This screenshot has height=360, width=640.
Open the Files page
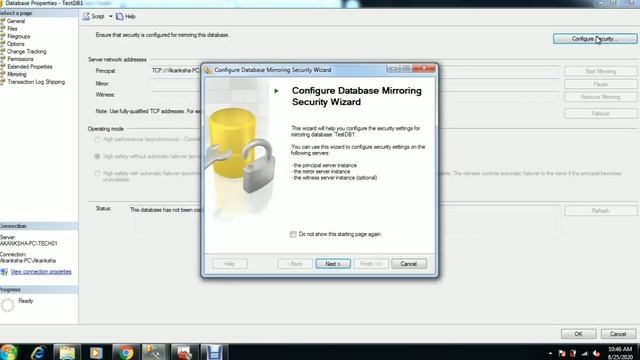12,29
